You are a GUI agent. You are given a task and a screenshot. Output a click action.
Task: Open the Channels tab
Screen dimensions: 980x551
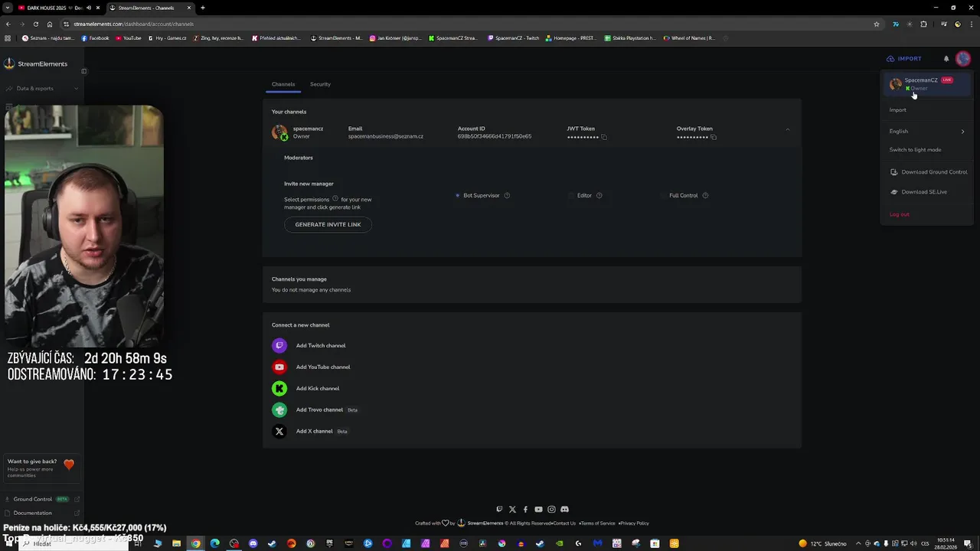pyautogui.click(x=283, y=84)
